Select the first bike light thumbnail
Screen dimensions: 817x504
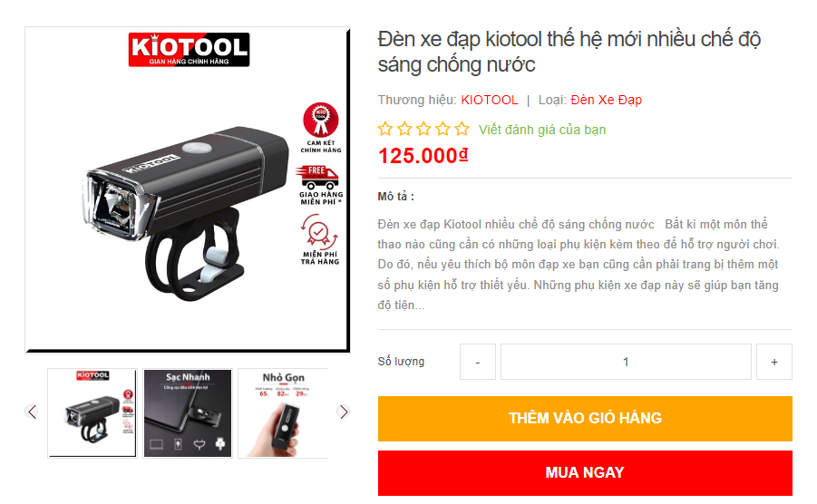92,412
